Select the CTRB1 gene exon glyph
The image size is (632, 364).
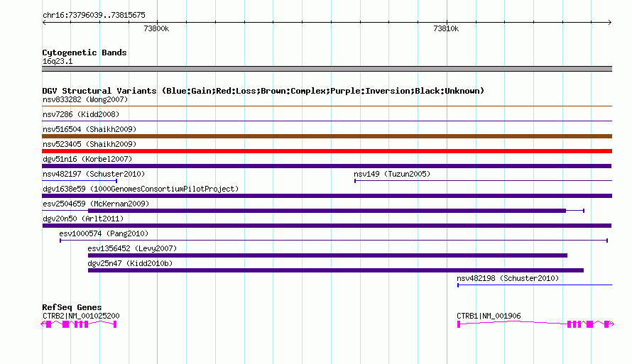tap(535, 324)
